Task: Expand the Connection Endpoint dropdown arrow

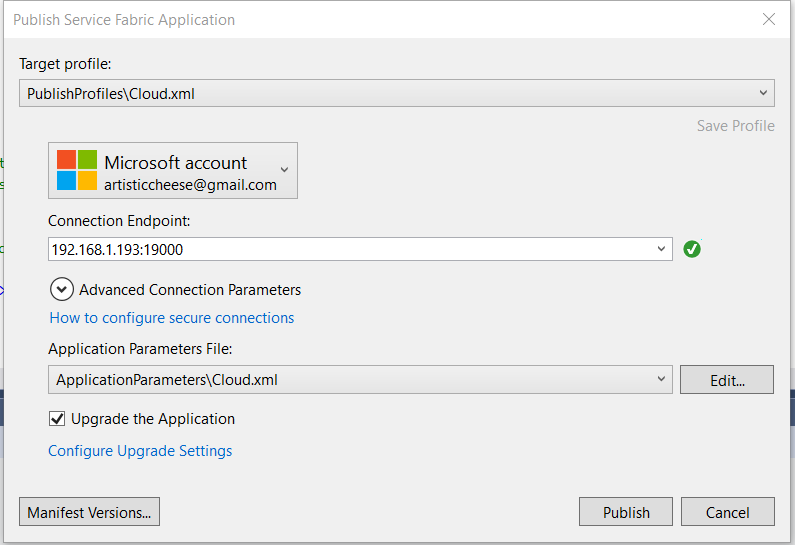Action: (661, 249)
